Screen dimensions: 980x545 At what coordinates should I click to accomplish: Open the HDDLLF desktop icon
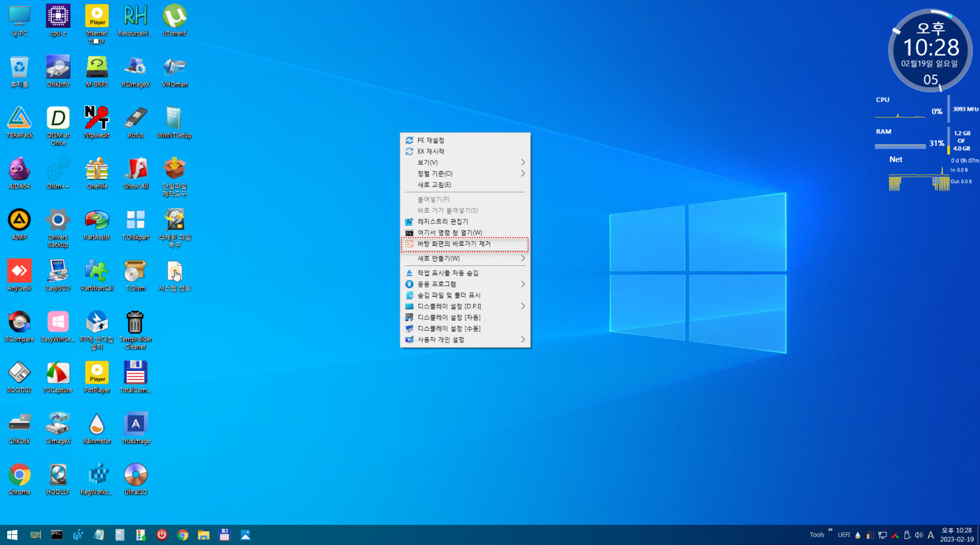click(x=58, y=479)
